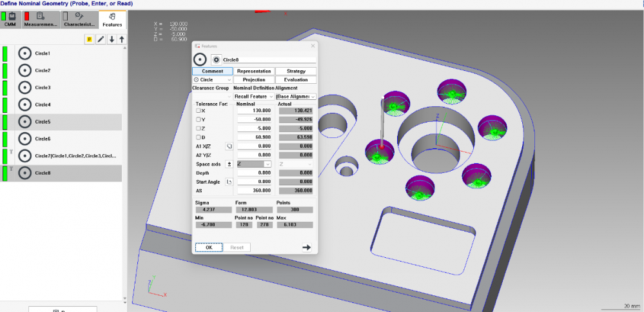
Task: Open the Characteristics tab
Action: [x=79, y=19]
